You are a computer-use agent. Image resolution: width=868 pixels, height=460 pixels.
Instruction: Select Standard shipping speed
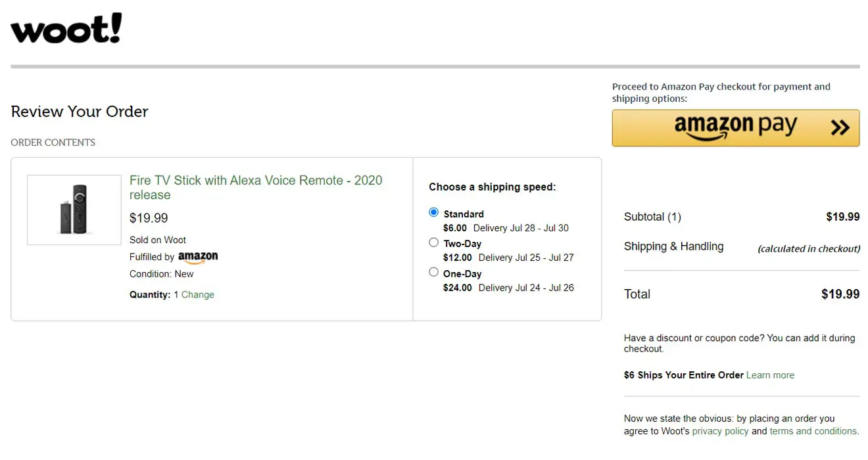(x=433, y=212)
